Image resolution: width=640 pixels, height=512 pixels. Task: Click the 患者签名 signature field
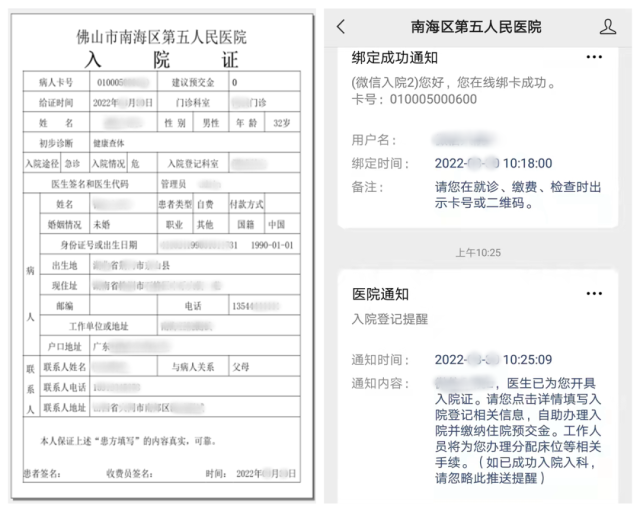coord(42,474)
